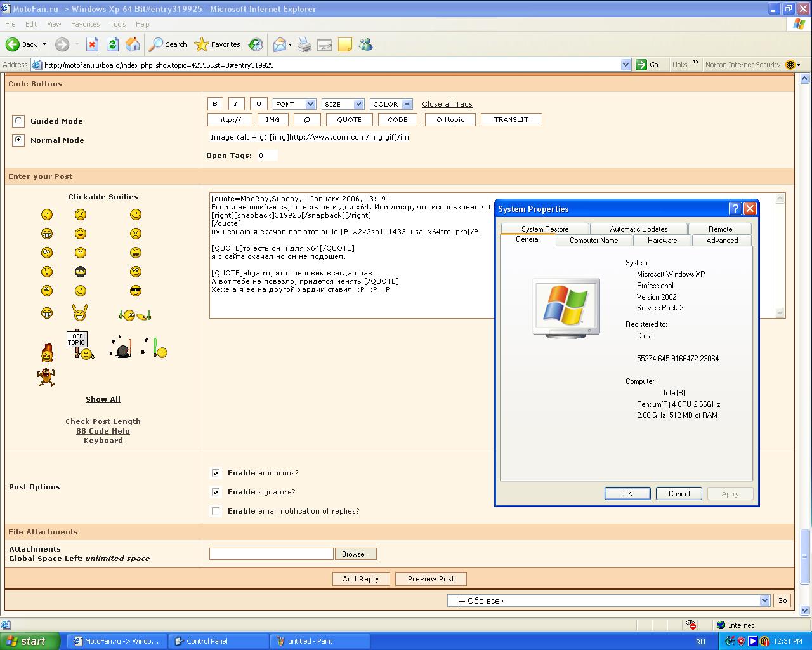Select Normal Mode radio button
The width and height of the screenshot is (812, 650).
(x=18, y=140)
